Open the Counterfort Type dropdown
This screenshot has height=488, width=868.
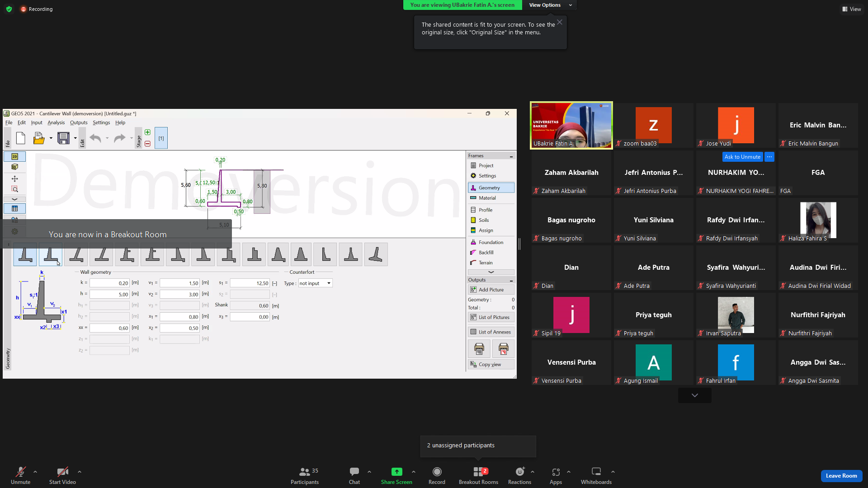coord(315,283)
